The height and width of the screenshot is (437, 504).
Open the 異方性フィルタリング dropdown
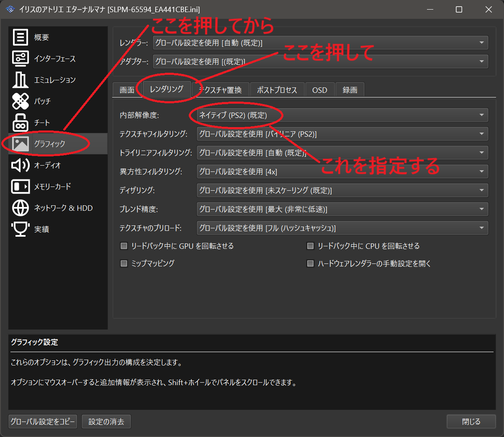coord(342,171)
